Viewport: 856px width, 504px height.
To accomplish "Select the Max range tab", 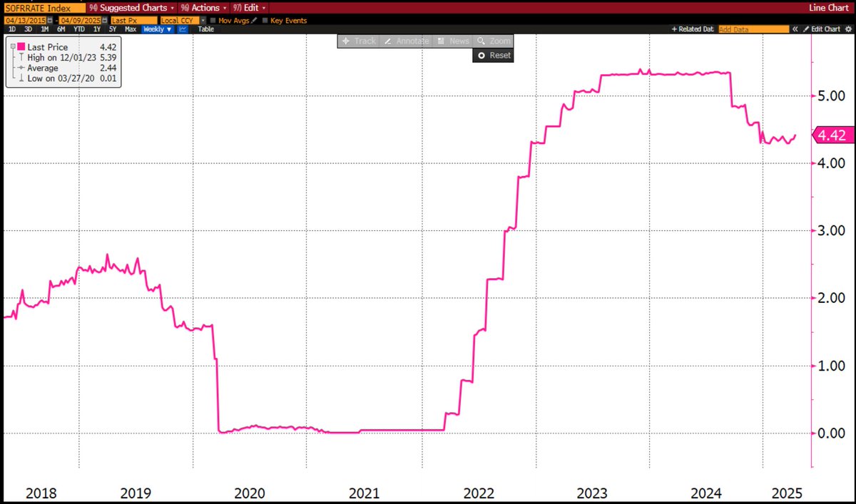I will (131, 29).
